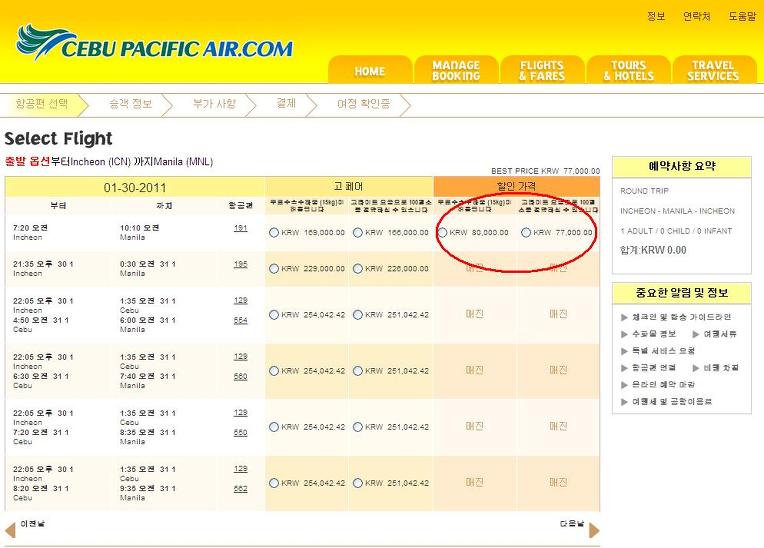The image size is (764, 548).
Task: Open the 온라인 예약 마감 sidebar link
Action: click(x=663, y=385)
